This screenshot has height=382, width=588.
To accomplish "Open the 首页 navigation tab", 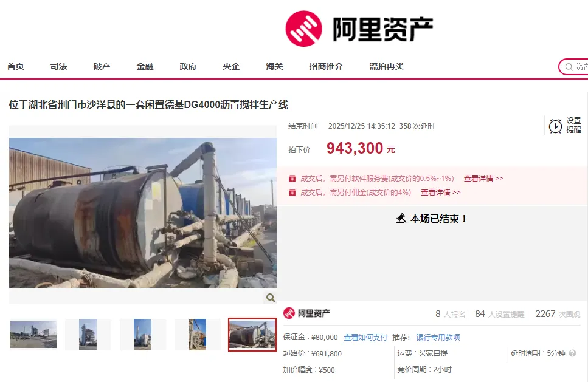I will [15, 66].
